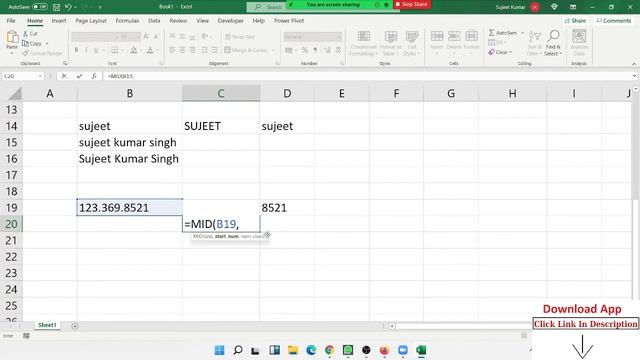
Task: Add a new sheet with plus
Action: pyautogui.click(x=75, y=326)
